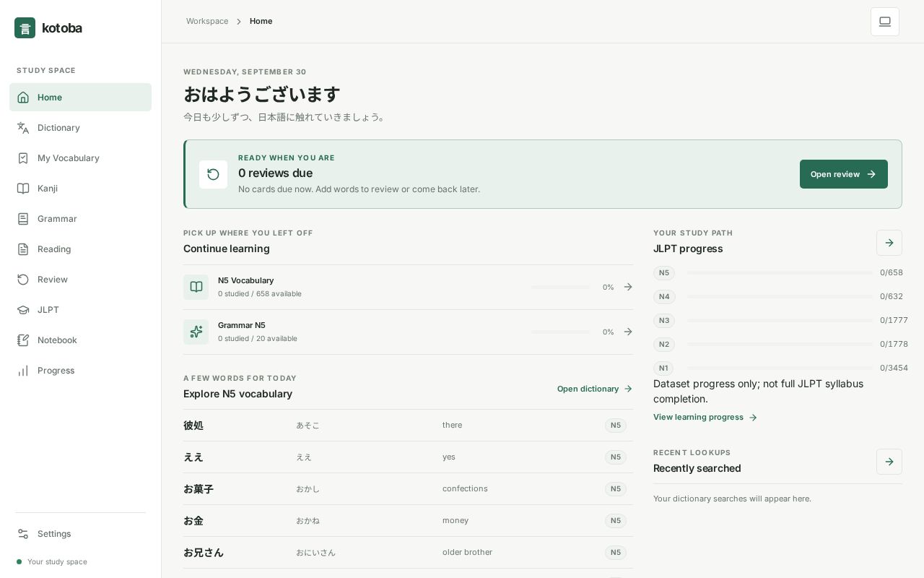Click the Reading page icon
924x578 pixels.
(23, 249)
